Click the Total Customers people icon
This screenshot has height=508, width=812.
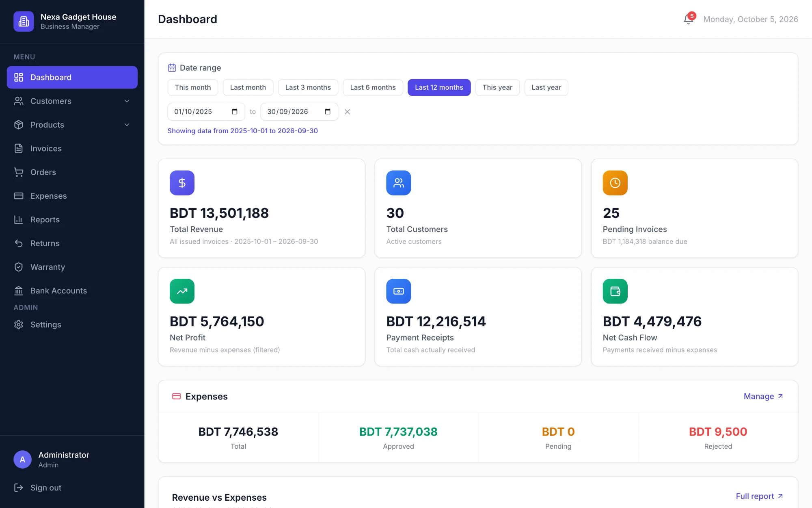(398, 183)
